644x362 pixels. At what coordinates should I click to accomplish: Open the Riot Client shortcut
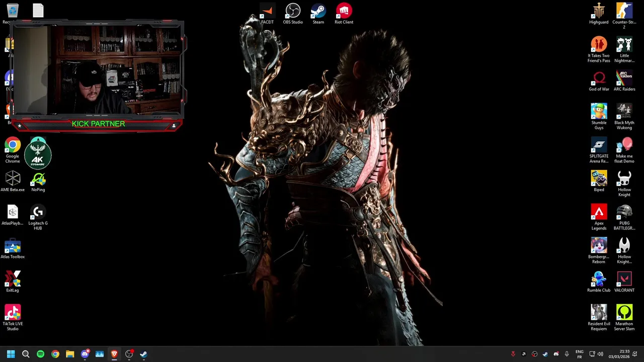344,14
